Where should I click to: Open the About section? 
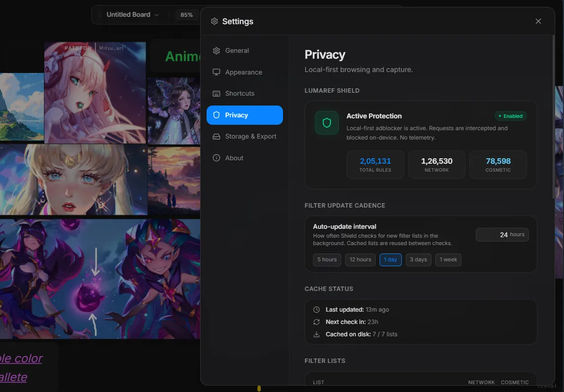(245, 158)
